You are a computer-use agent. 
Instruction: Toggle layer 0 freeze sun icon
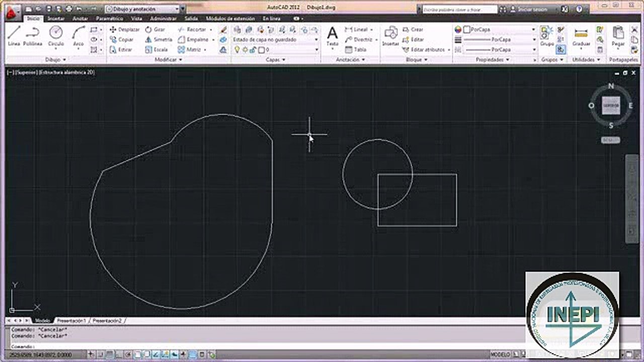pyautogui.click(x=245, y=50)
